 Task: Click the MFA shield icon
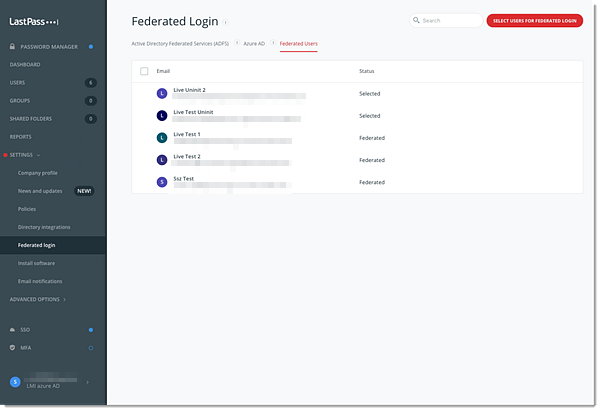click(12, 347)
